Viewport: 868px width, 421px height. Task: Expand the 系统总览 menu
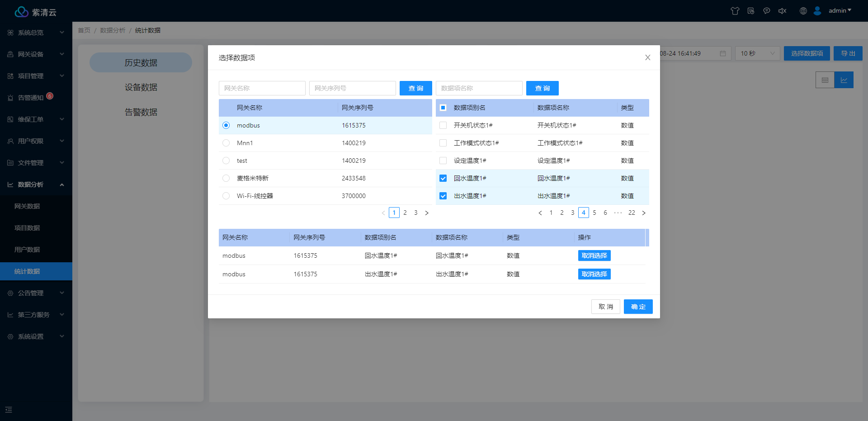coord(36,33)
